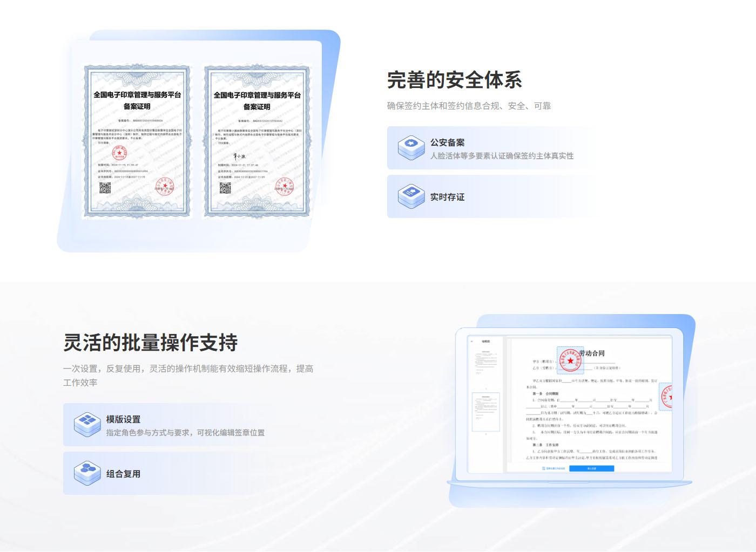Open the right 备案证明 certificate image

click(x=257, y=141)
